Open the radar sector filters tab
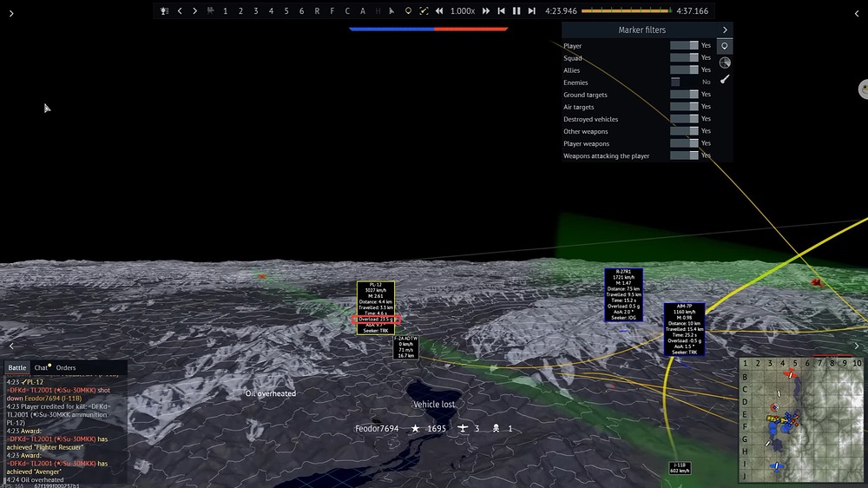The image size is (868, 488). click(725, 63)
